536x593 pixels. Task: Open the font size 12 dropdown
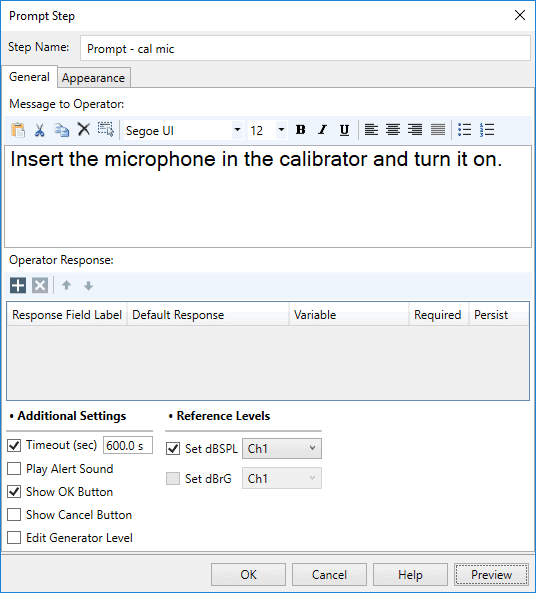[267, 130]
